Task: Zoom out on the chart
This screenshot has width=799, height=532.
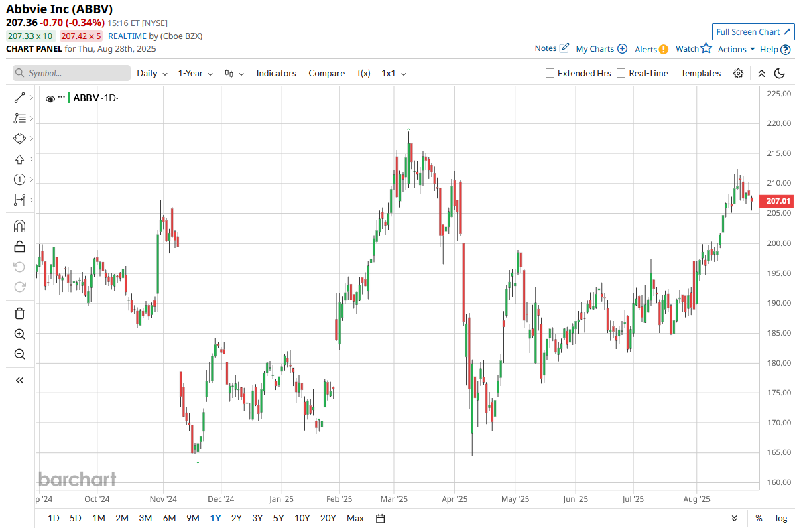Action: [x=19, y=354]
